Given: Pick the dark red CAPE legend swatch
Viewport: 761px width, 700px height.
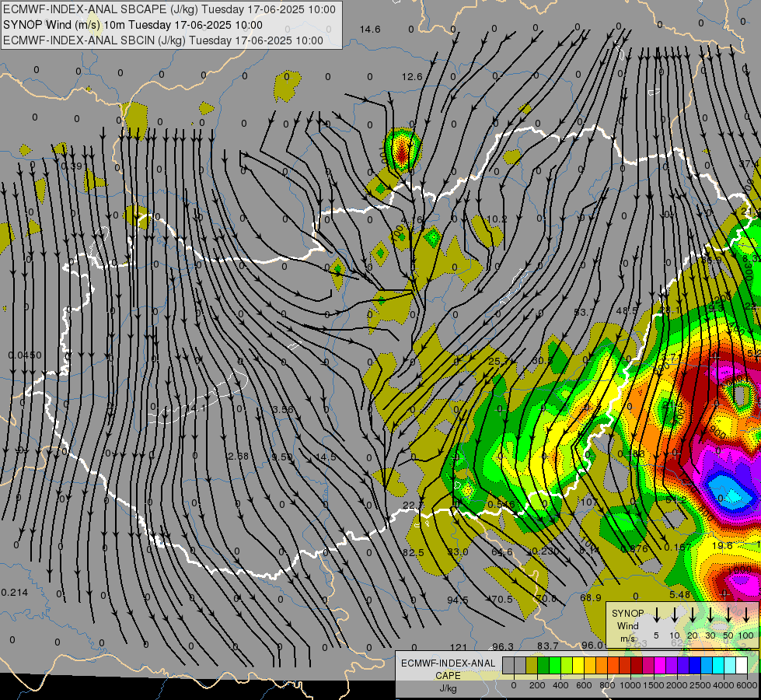Looking at the screenshot, I should coord(637,665).
